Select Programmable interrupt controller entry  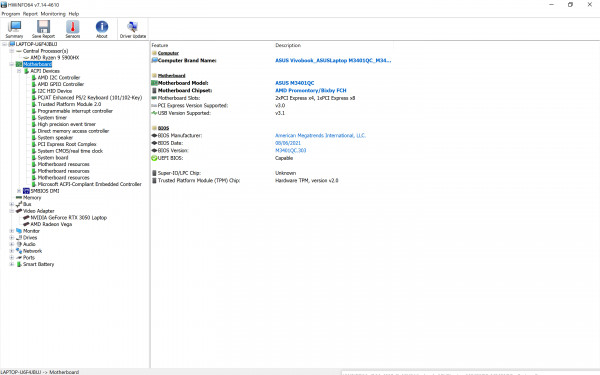[75, 111]
